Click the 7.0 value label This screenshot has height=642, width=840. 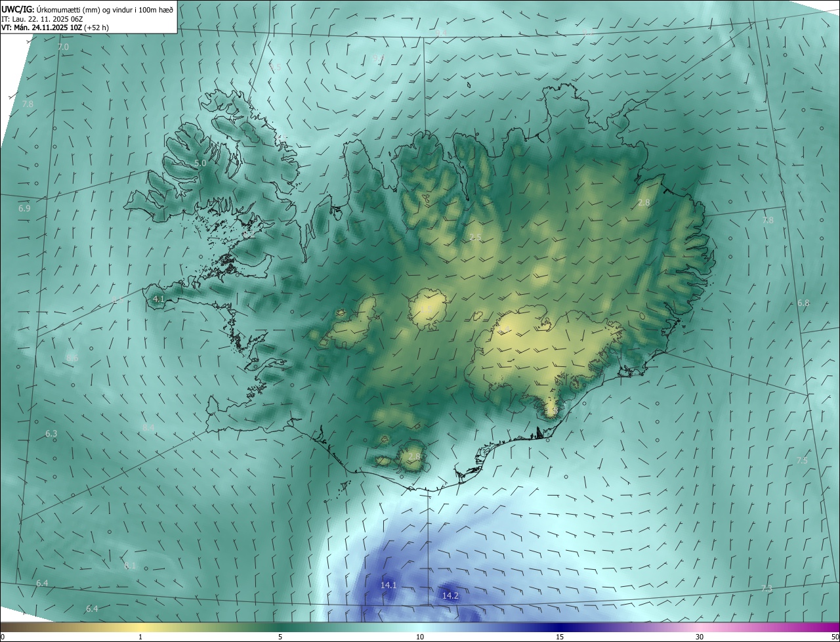(x=63, y=47)
